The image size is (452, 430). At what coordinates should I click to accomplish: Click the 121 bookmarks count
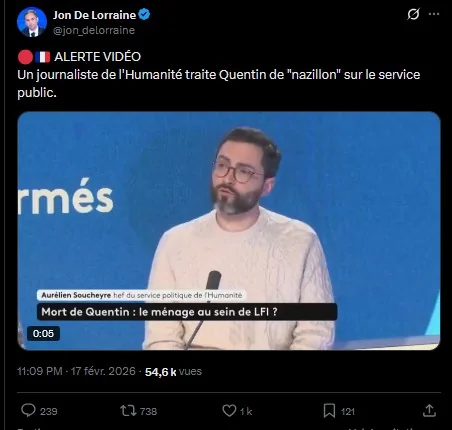pos(348,412)
